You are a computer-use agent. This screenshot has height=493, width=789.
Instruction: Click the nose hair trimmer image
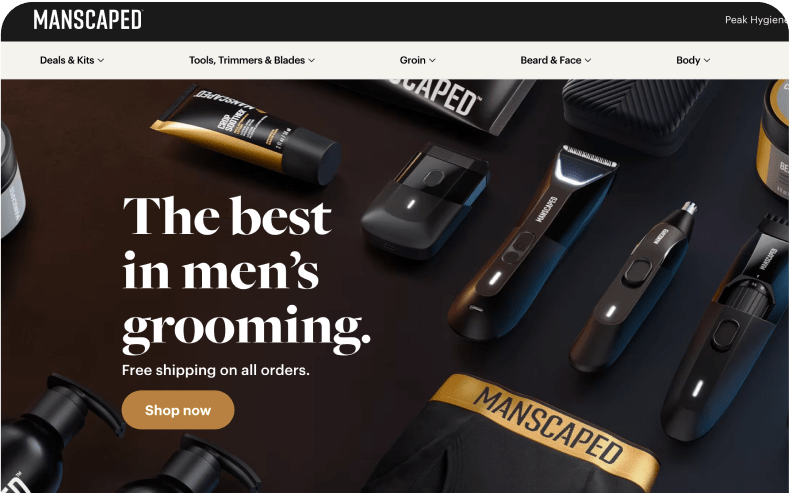point(634,287)
